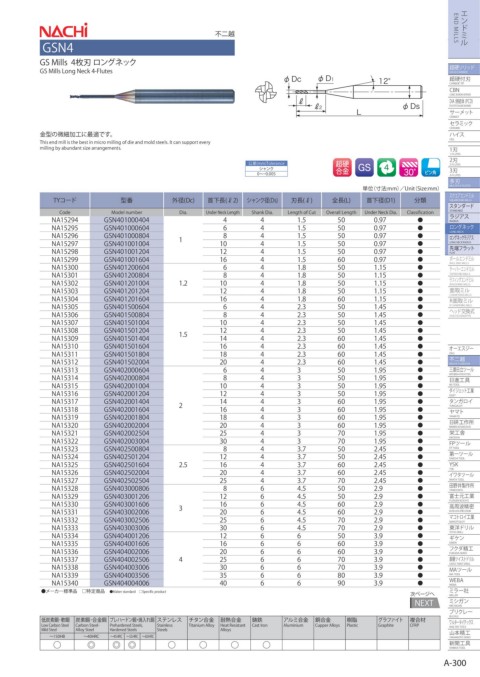Click the pink 30° helix angle badge
The image size is (480, 677).
(x=408, y=167)
